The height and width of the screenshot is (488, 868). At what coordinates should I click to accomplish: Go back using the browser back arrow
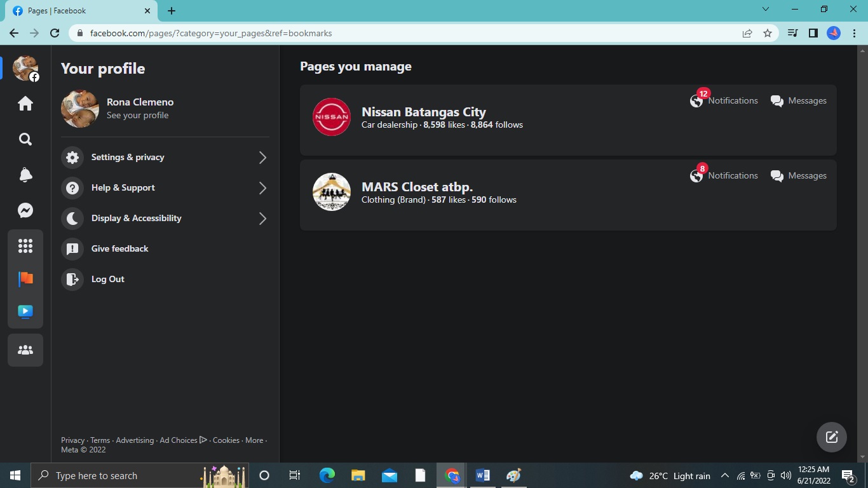[x=14, y=33]
